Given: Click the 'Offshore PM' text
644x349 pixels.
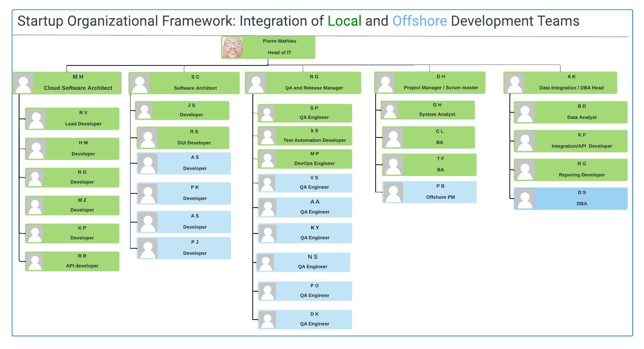Looking at the screenshot, I should (x=440, y=197).
